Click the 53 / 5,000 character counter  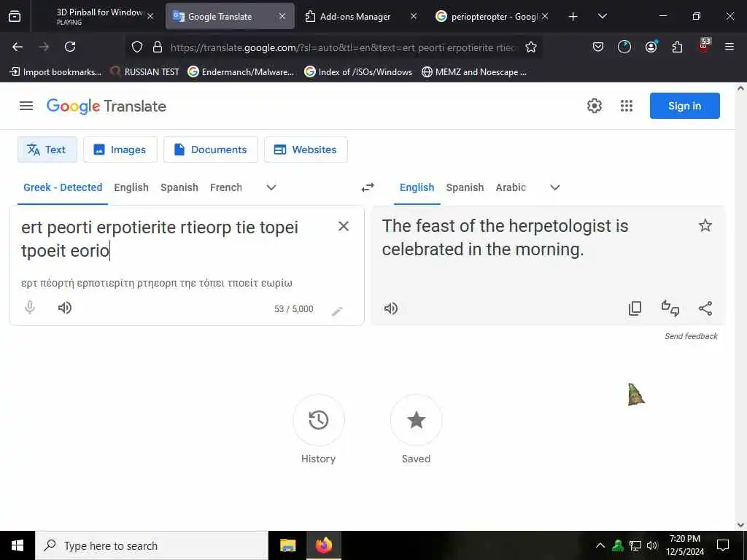click(293, 309)
